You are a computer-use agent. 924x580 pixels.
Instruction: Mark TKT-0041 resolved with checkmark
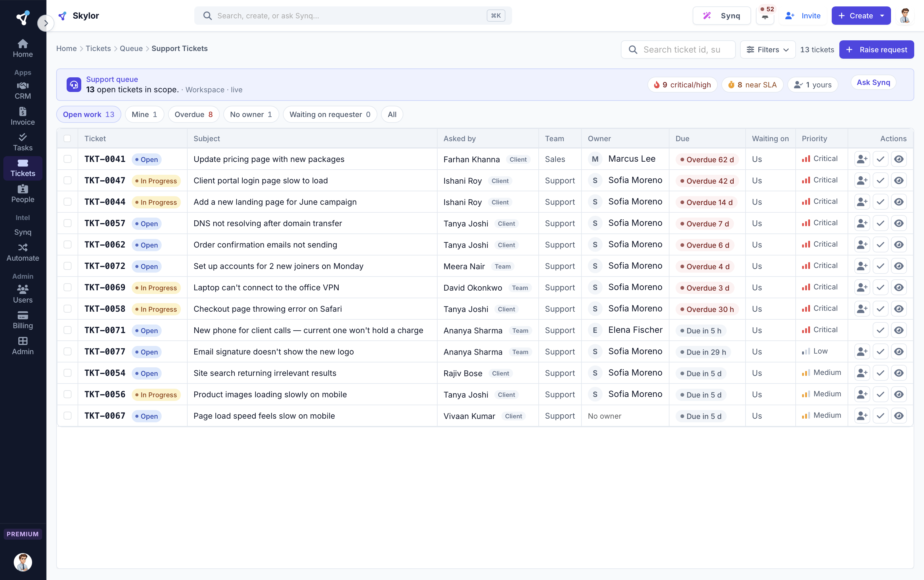(x=880, y=159)
